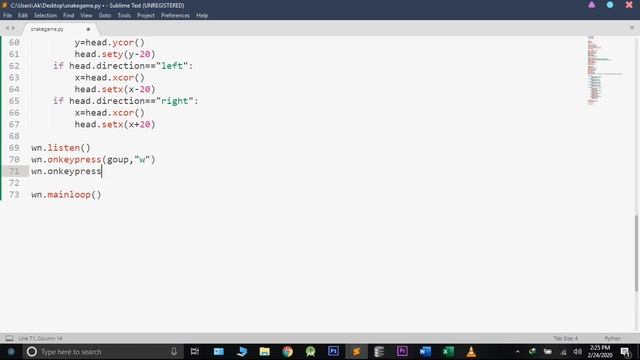
Task: Click the Cortana search circle icon
Action: (x=32, y=351)
